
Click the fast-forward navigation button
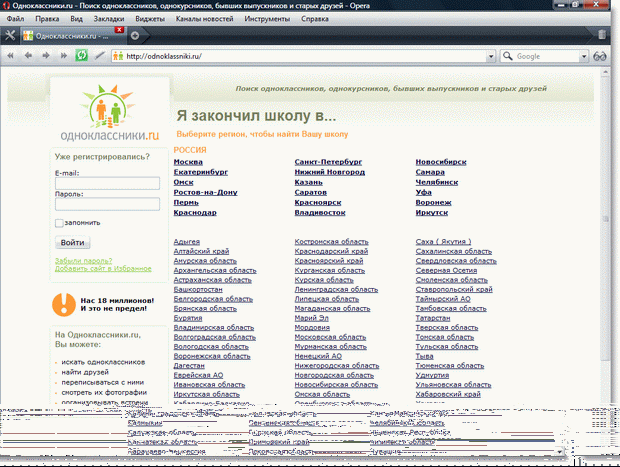[64, 56]
